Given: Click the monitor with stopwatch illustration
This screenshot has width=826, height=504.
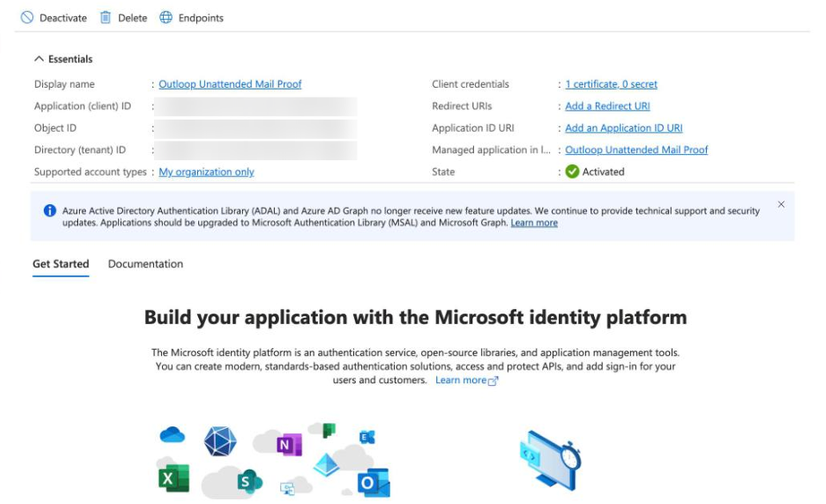Looking at the screenshot, I should point(550,460).
